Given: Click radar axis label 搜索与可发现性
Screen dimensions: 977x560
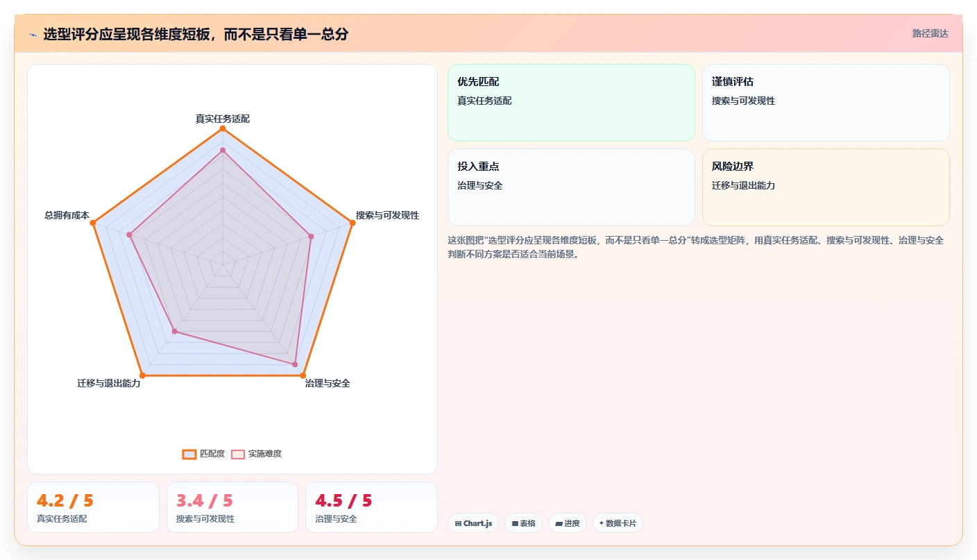Looking at the screenshot, I should click(387, 215).
